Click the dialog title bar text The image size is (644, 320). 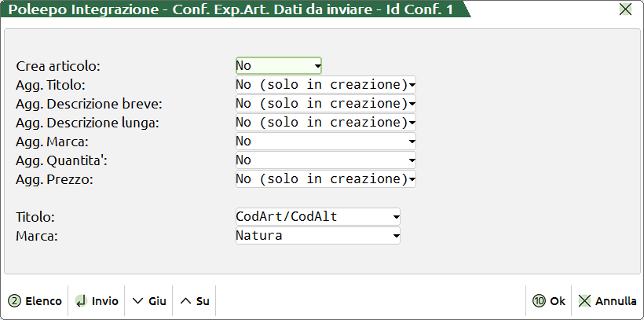point(228,9)
